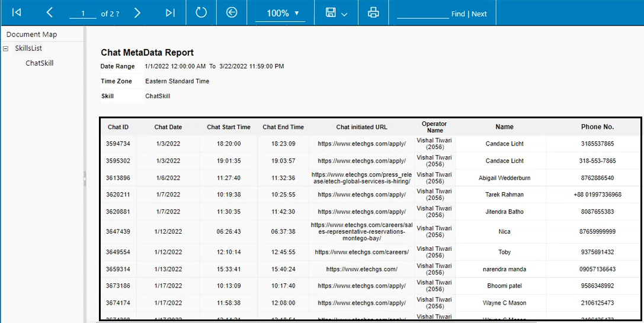Screen dimensions: 644x323
Task: Go back to parent report
Action: (x=232, y=12)
